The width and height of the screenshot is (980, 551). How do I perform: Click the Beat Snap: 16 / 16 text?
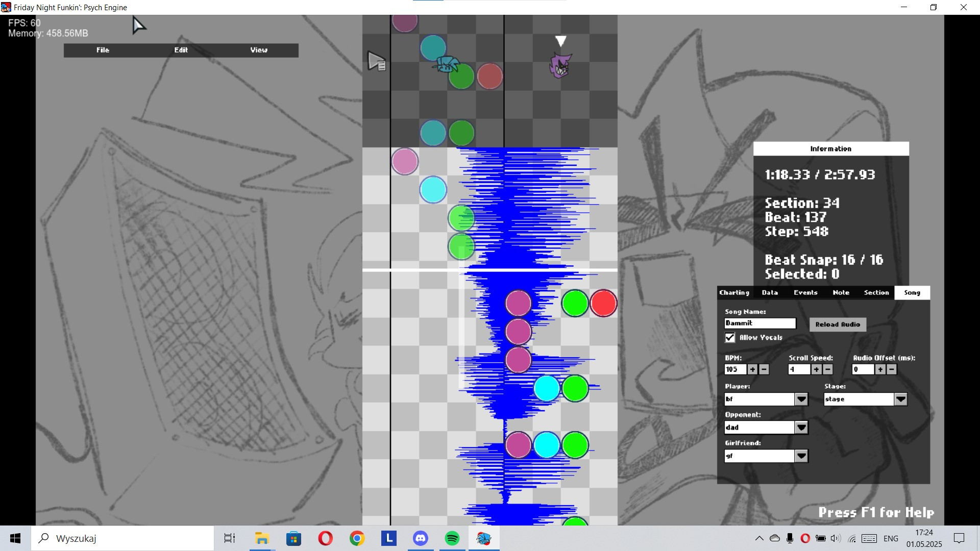(x=824, y=260)
